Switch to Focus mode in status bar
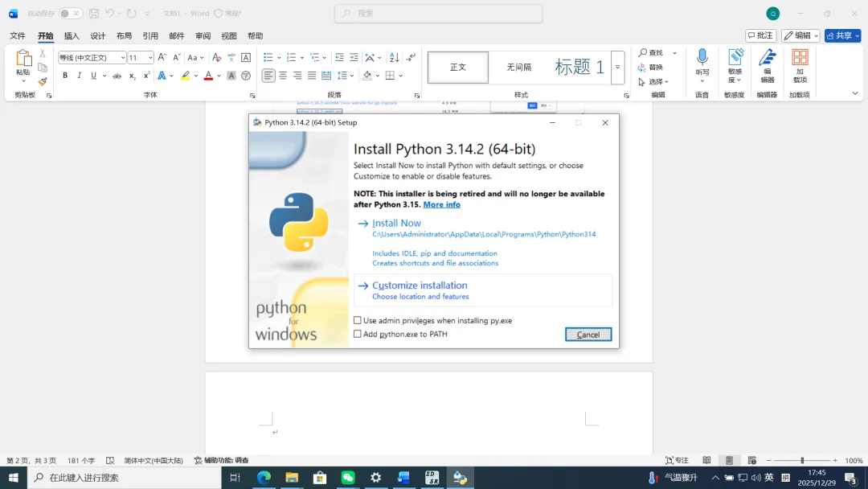 677,460
